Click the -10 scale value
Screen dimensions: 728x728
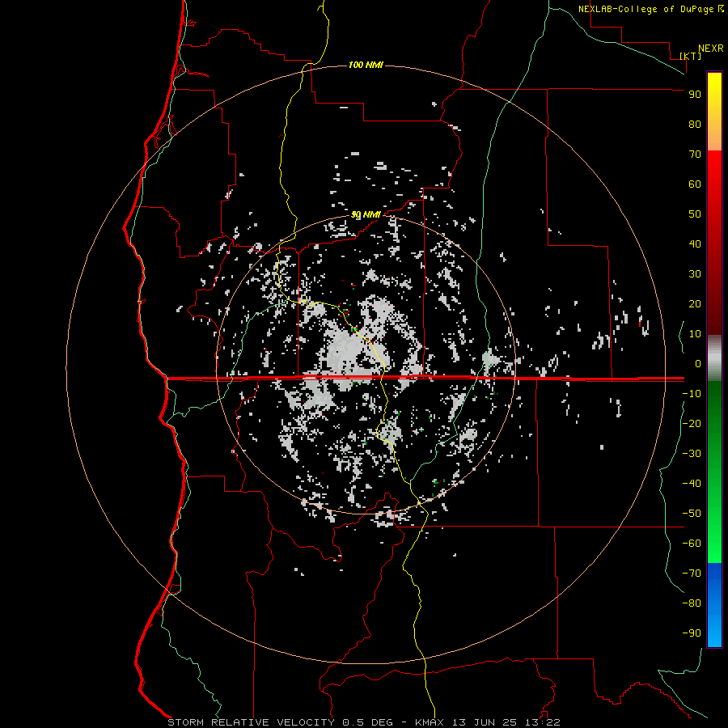692,394
